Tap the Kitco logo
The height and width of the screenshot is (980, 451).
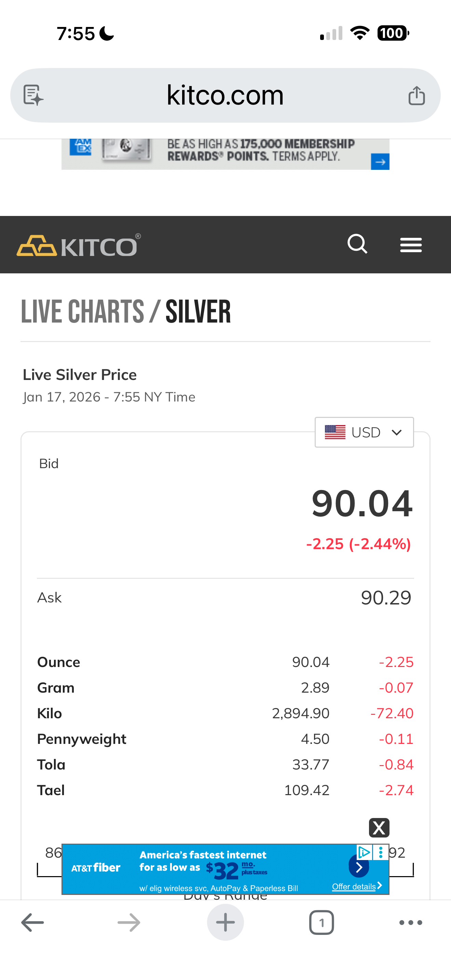click(x=79, y=246)
